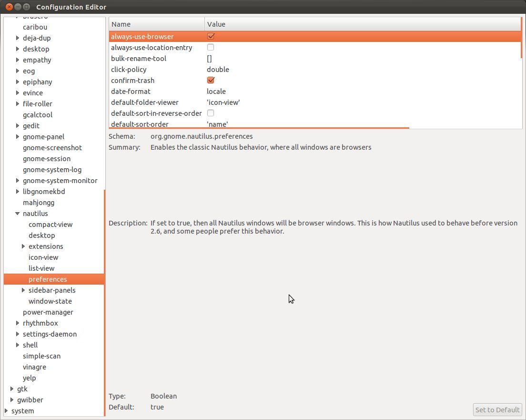526x420 pixels.
Task: Enable the always-use-location-entry checkbox
Action: click(x=211, y=47)
